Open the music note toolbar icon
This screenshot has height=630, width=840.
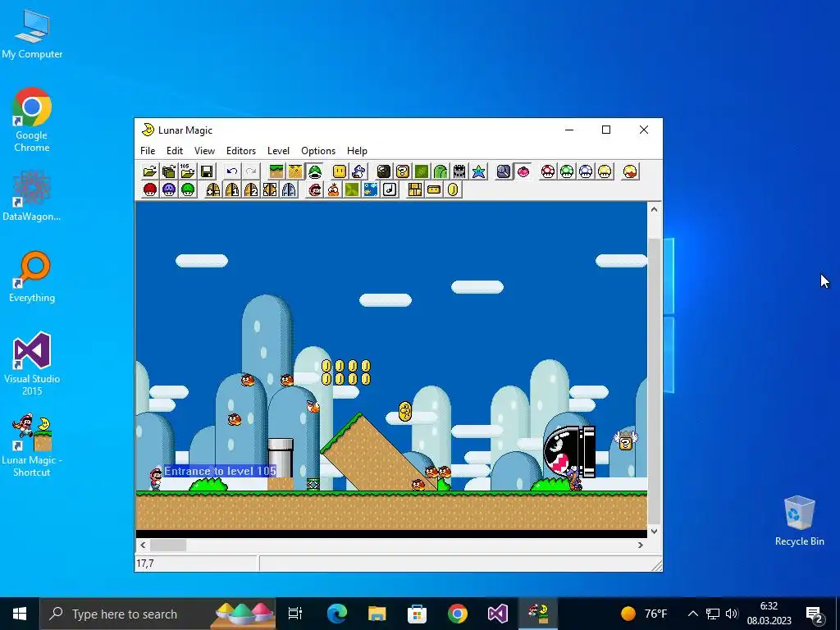390,189
